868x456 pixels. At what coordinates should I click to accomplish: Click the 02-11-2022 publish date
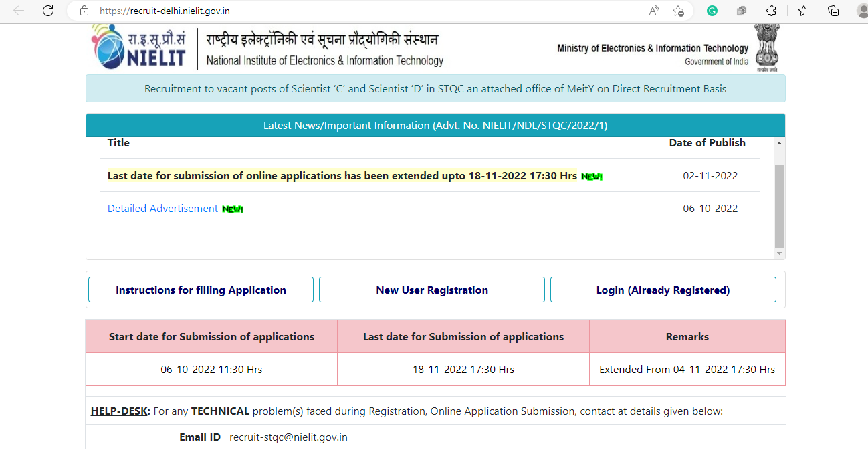click(x=710, y=176)
